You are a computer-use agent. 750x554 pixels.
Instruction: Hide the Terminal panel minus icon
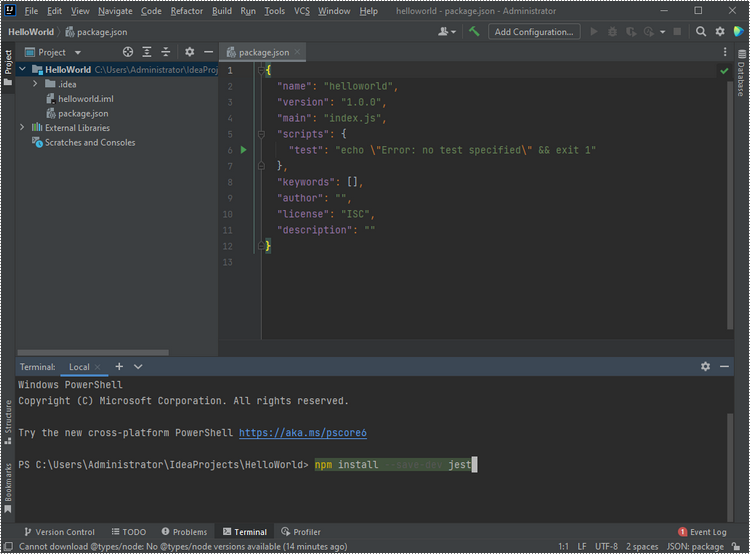click(724, 366)
